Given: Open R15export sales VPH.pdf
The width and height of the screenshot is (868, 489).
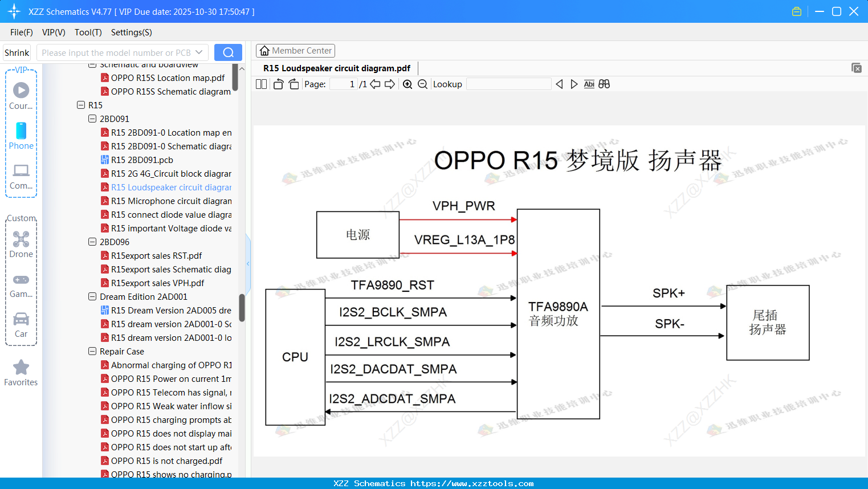Looking at the screenshot, I should pyautogui.click(x=153, y=283).
